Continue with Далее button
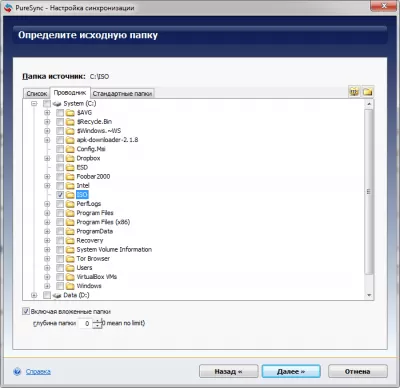Screen dimensions: 400x388 [291, 371]
